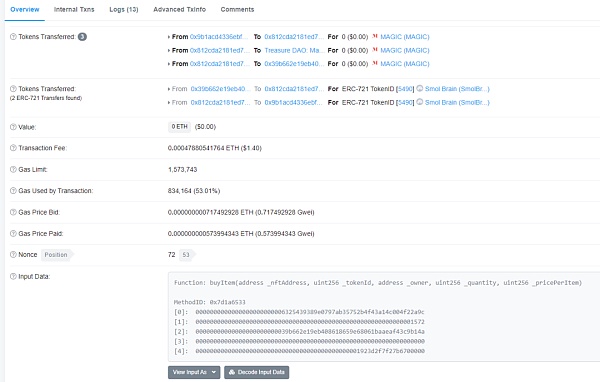The image size is (600, 382).
Task: Click help icon beside Gas Used by Transaction
Action: click(13, 191)
